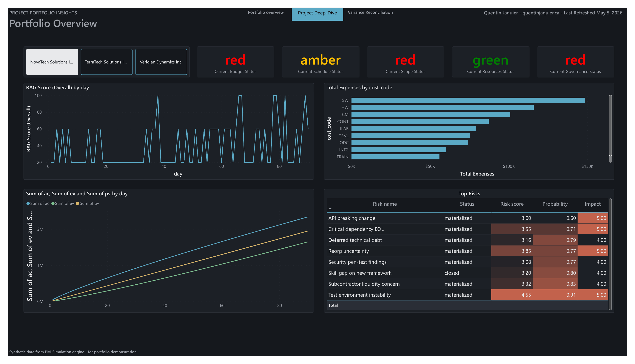Click the 3.00 risk score cell
Image resolution: width=635 pixels, height=364 pixels.
pyautogui.click(x=512, y=218)
